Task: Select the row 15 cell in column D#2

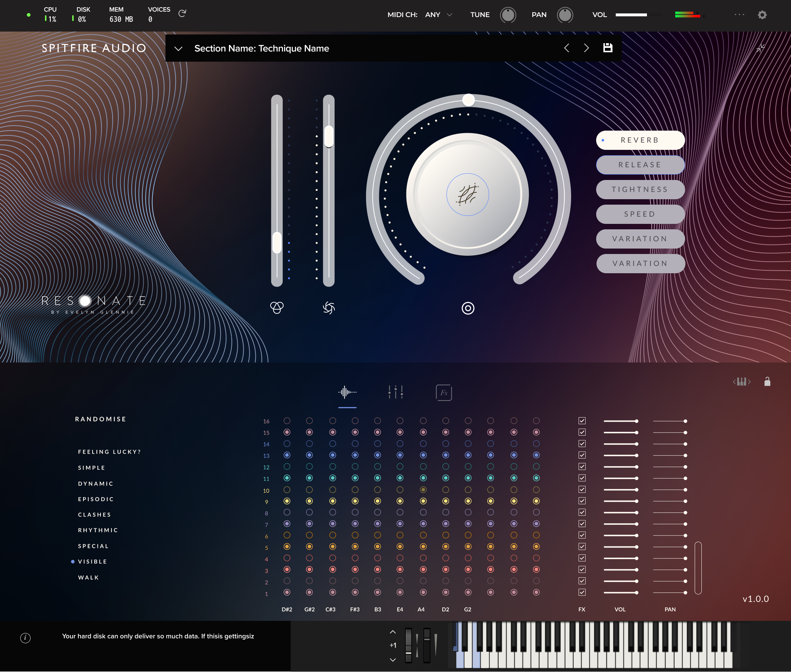Action: tap(287, 433)
